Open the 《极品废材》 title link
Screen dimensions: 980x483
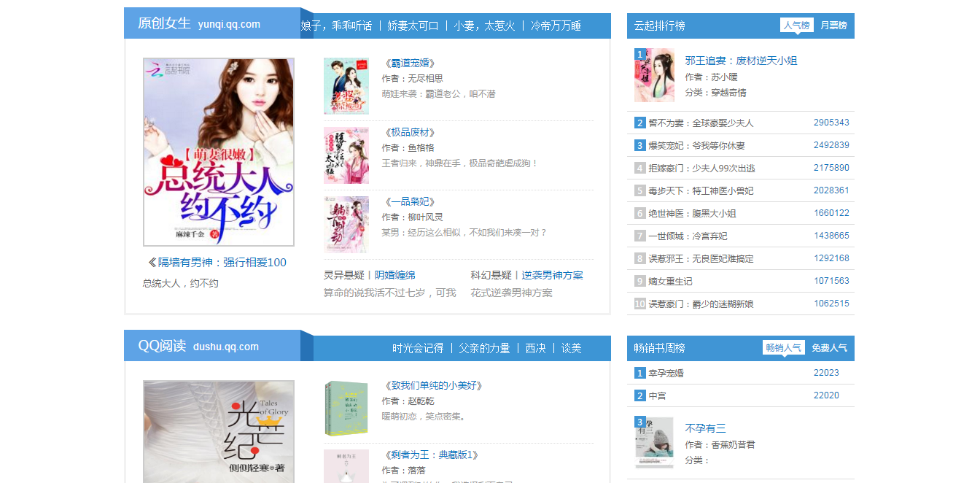(409, 133)
